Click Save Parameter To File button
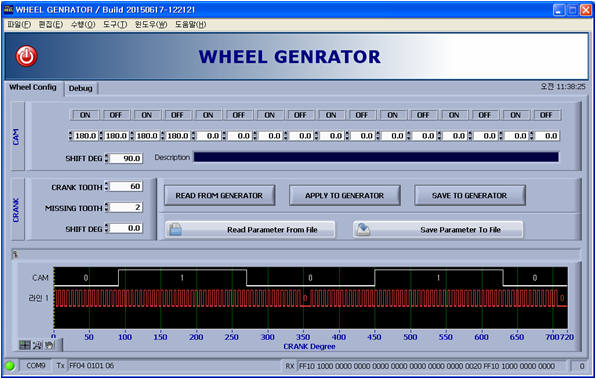The width and height of the screenshot is (596, 379). click(x=438, y=230)
